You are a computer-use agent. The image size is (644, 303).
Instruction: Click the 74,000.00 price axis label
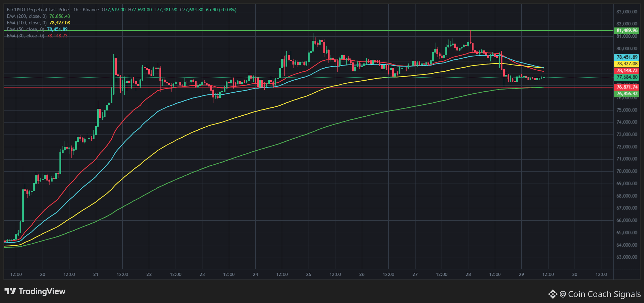(627, 122)
